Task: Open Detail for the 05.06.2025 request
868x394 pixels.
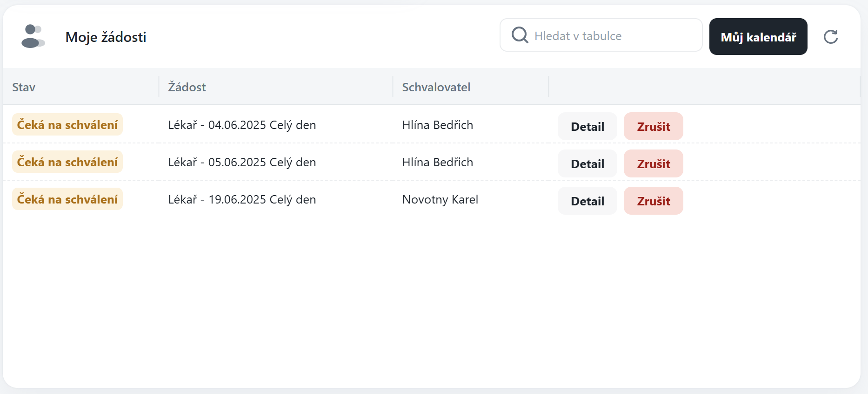Action: 587,164
